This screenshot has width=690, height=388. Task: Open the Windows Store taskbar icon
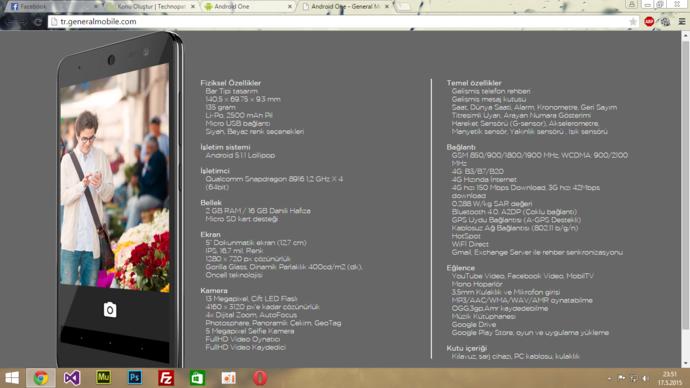tap(197, 378)
